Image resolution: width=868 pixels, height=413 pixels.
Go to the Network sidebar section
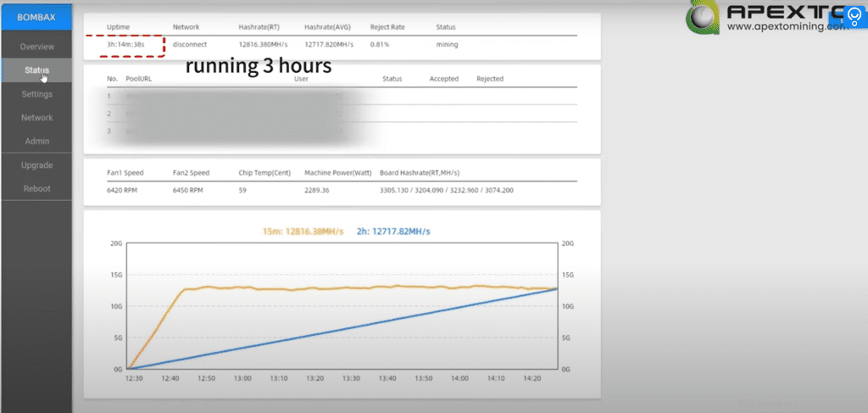pyautogui.click(x=36, y=118)
